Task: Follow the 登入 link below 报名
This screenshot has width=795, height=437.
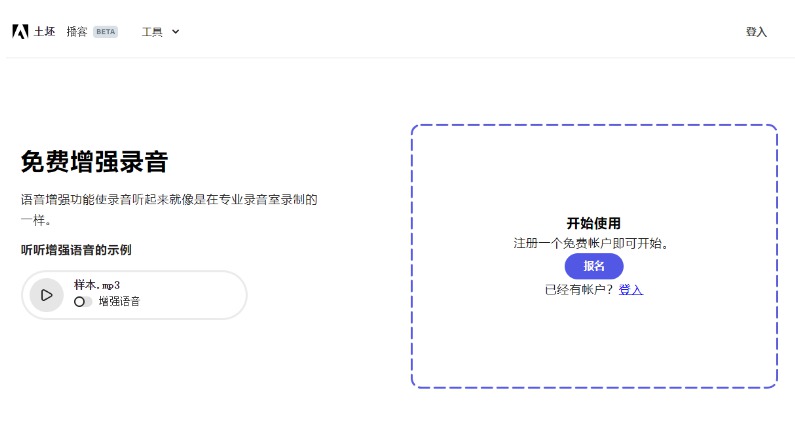Action: click(631, 289)
